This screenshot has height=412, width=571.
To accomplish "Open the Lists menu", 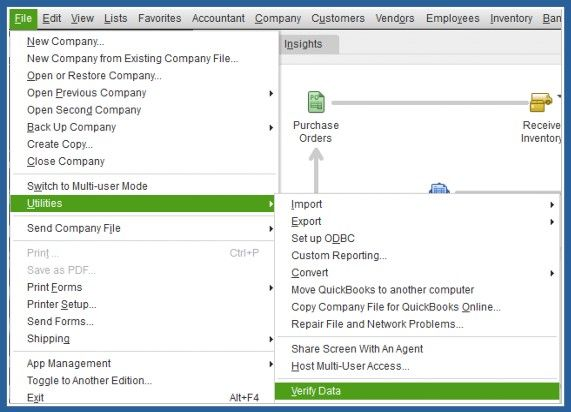I will click(115, 18).
